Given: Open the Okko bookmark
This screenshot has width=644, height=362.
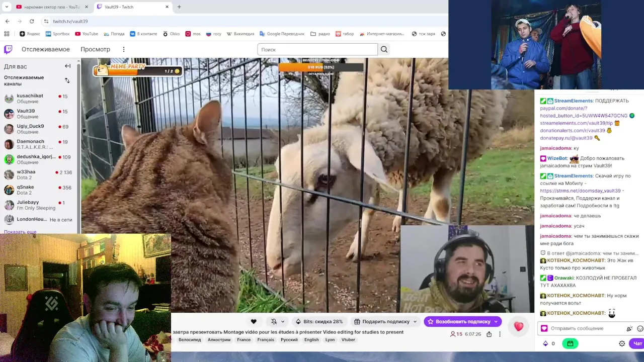Looking at the screenshot, I should click(171, 34).
